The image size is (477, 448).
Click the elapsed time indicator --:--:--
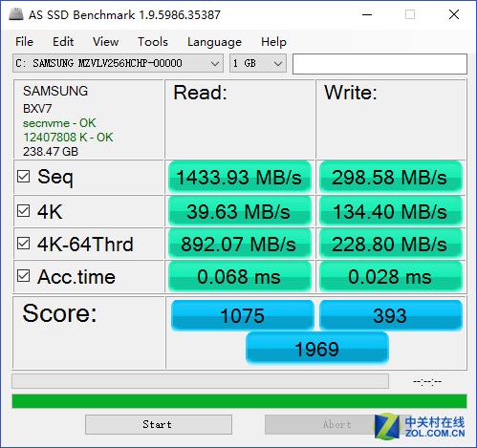(427, 381)
